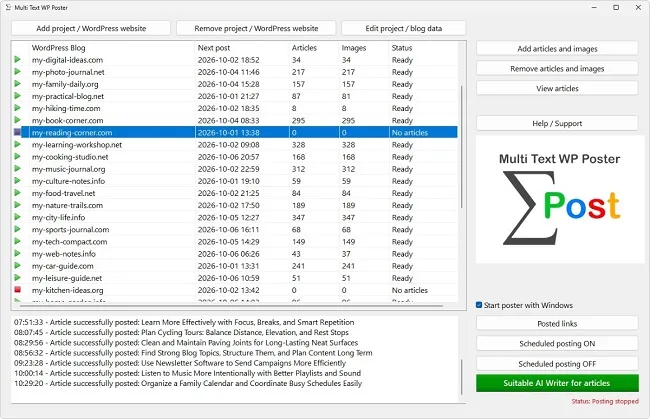The image size is (650, 419).
Task: Click the Sigma Post logo image
Action: pyautogui.click(x=560, y=199)
